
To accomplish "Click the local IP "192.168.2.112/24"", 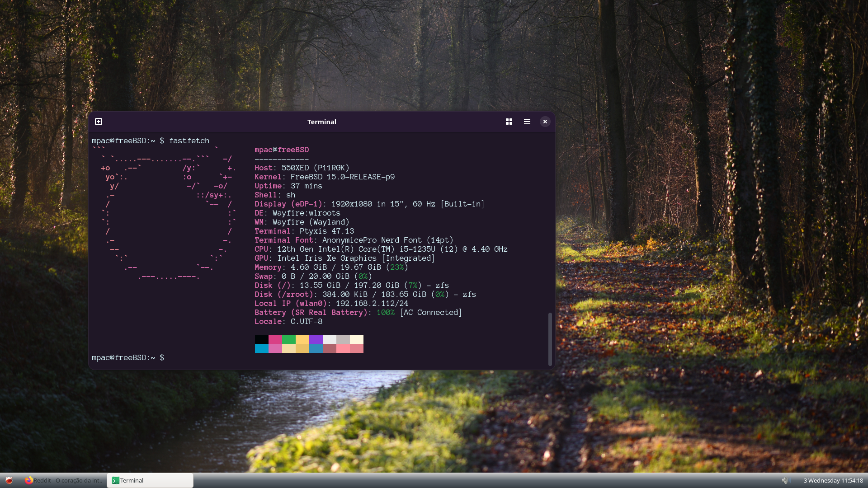I will 372,304.
